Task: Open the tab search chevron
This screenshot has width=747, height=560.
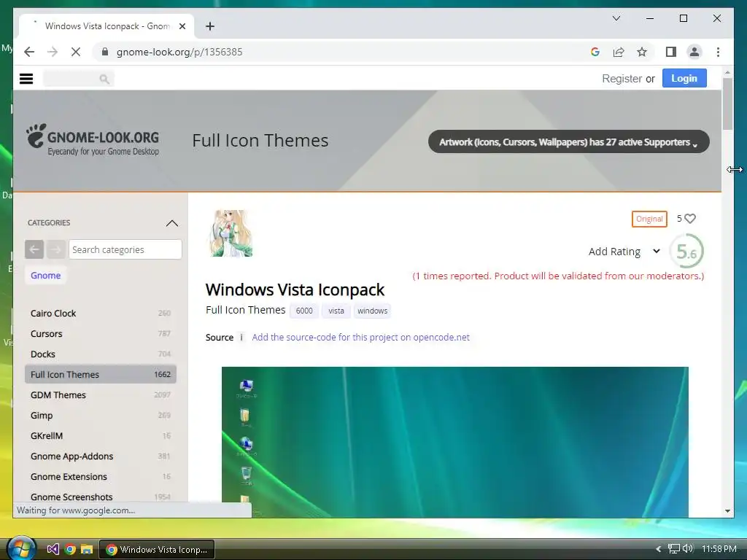Action: [x=616, y=18]
